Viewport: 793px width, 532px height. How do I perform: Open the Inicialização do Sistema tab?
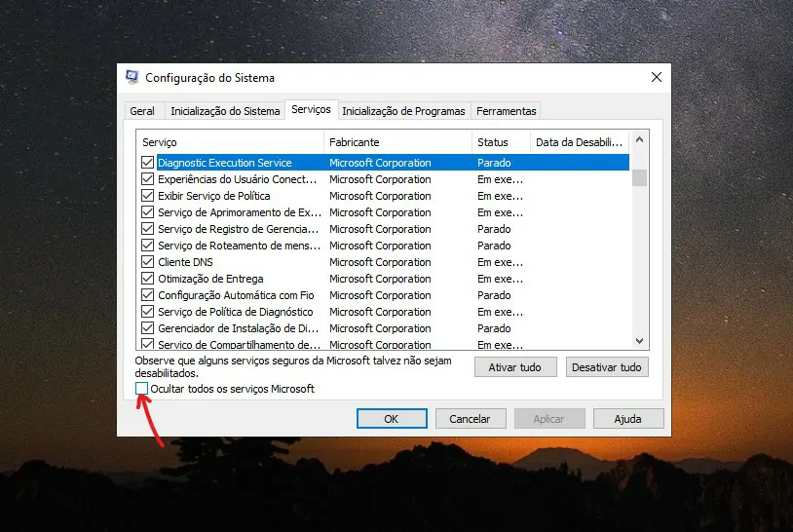pyautogui.click(x=225, y=111)
